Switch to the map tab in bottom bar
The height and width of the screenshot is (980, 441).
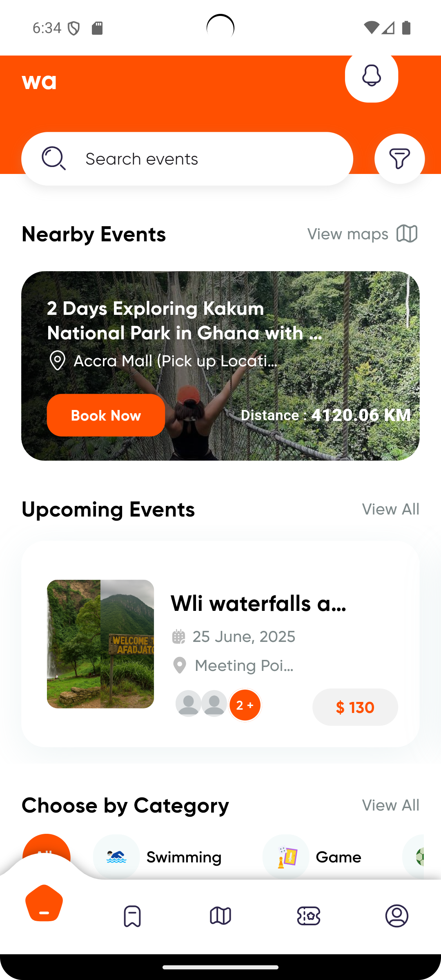click(220, 916)
